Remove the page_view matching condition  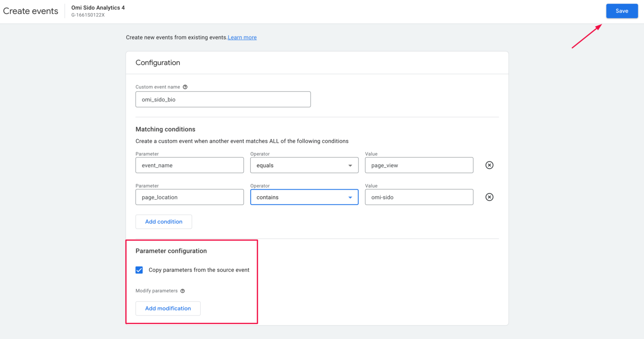click(489, 165)
